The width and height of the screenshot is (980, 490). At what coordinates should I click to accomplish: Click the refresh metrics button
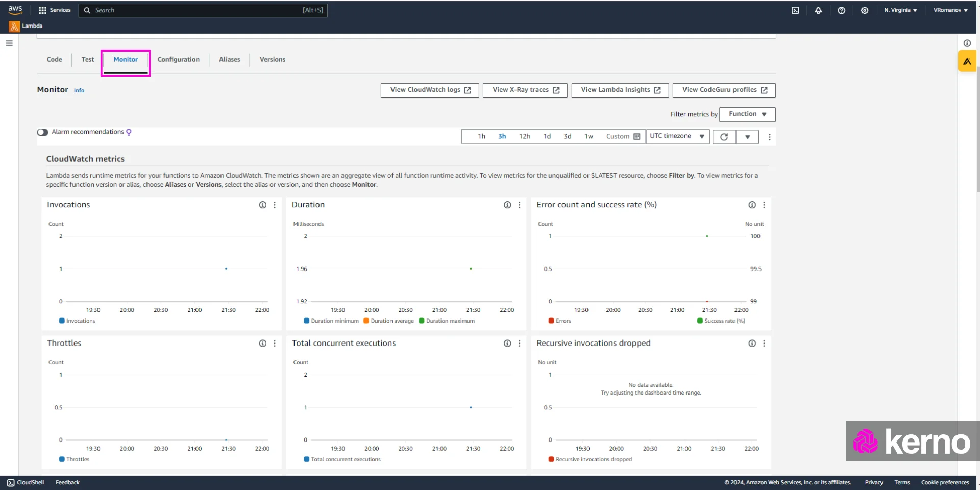(724, 137)
